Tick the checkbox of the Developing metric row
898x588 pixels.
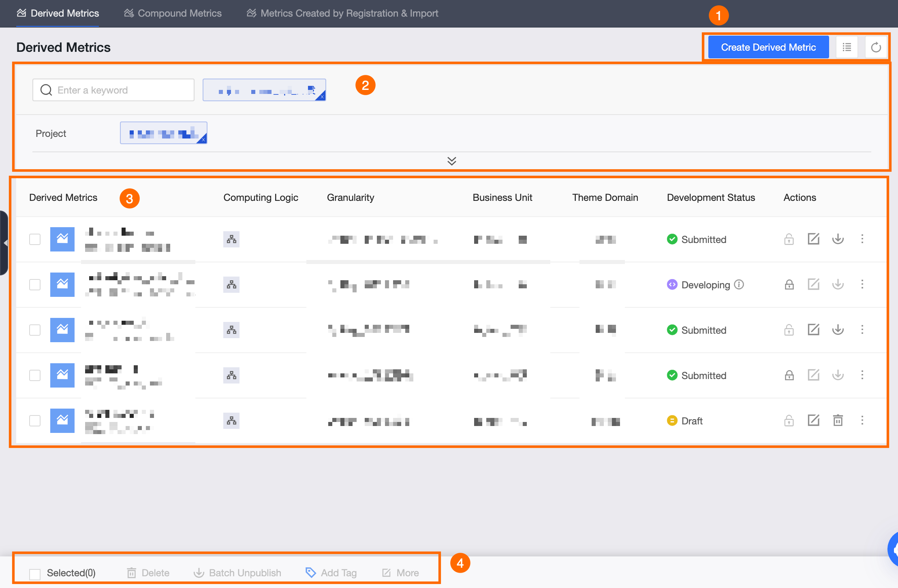pyautogui.click(x=35, y=285)
